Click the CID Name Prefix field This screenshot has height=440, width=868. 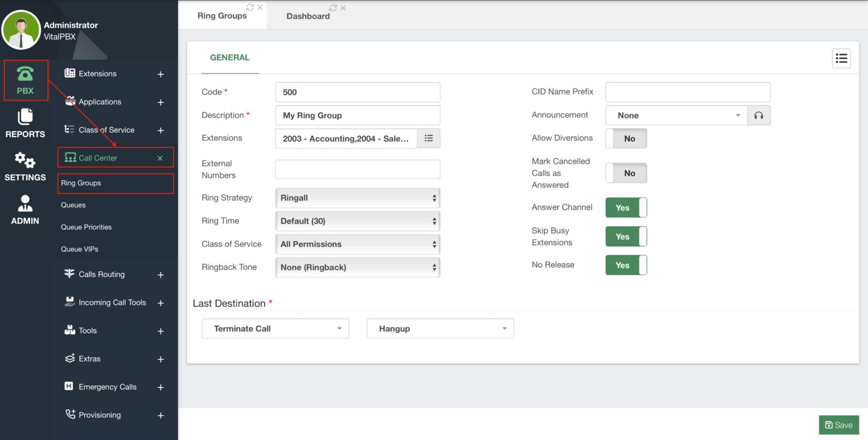pyautogui.click(x=688, y=92)
